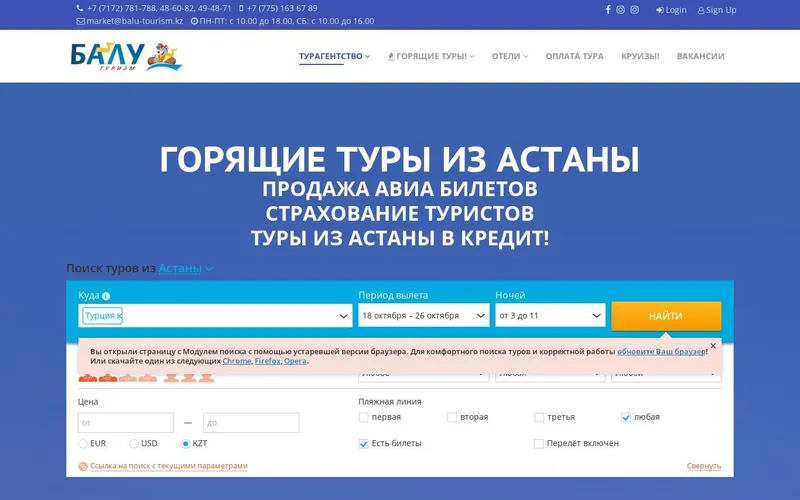
Task: Click the Login link
Action: [671, 10]
